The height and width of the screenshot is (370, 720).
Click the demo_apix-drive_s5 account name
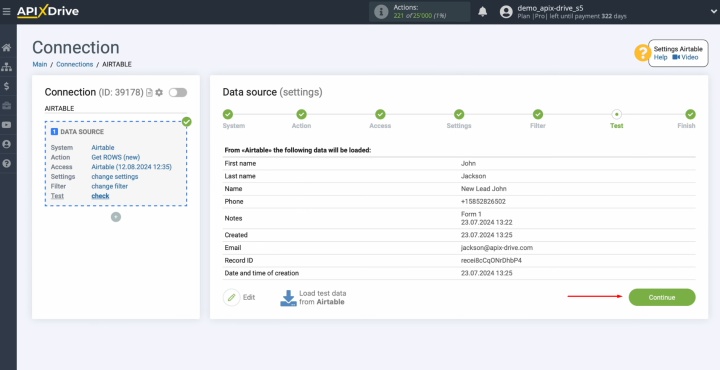click(550, 8)
